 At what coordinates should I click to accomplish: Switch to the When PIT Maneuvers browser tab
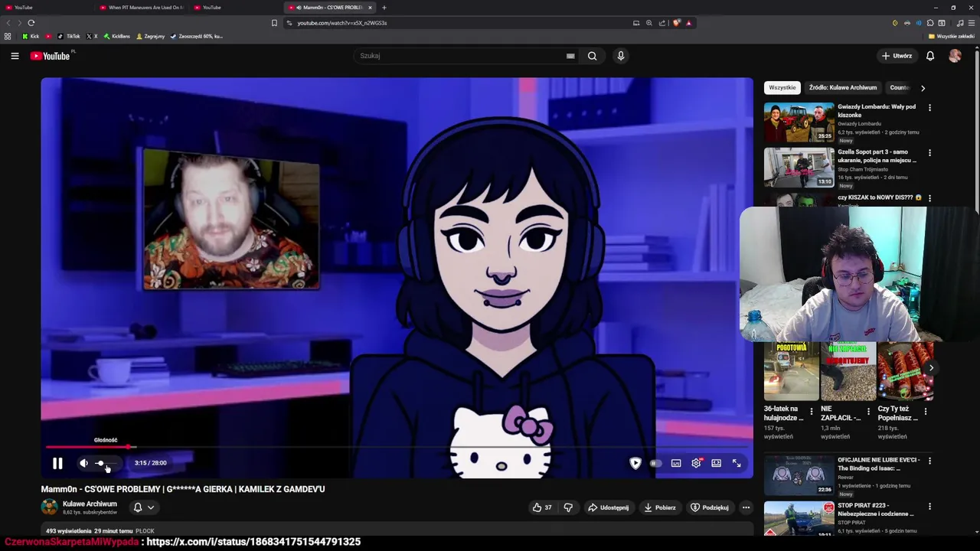tap(142, 8)
